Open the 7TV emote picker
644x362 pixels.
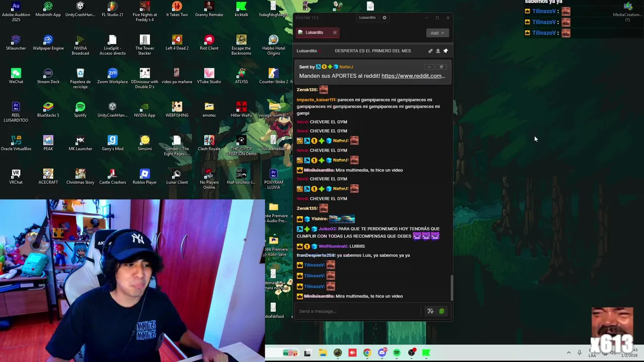[x=430, y=311]
